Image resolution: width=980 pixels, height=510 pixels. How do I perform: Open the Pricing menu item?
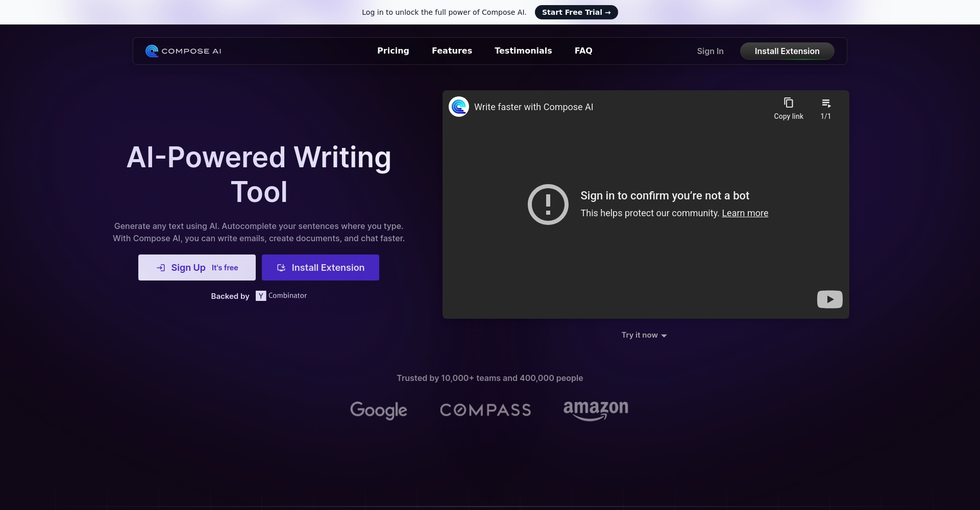point(393,51)
